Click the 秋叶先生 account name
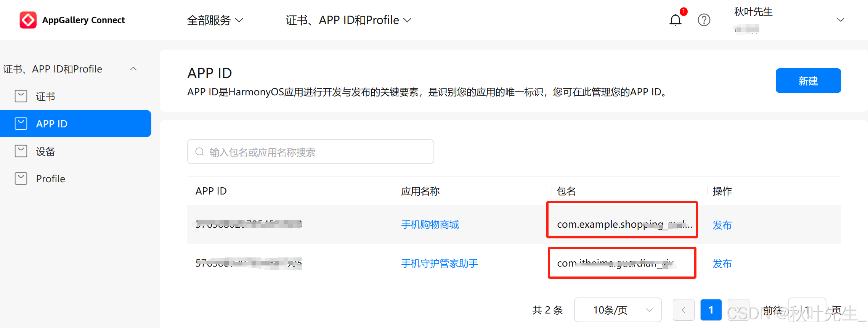The width and height of the screenshot is (868, 328). [x=753, y=12]
